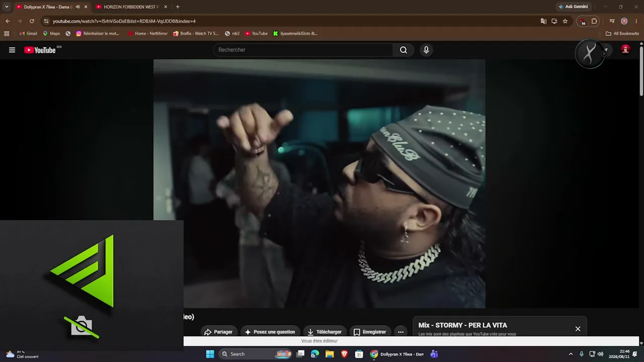
Task: Open the Mix - STORMY - PER LA VITA title
Action: pyautogui.click(x=462, y=325)
